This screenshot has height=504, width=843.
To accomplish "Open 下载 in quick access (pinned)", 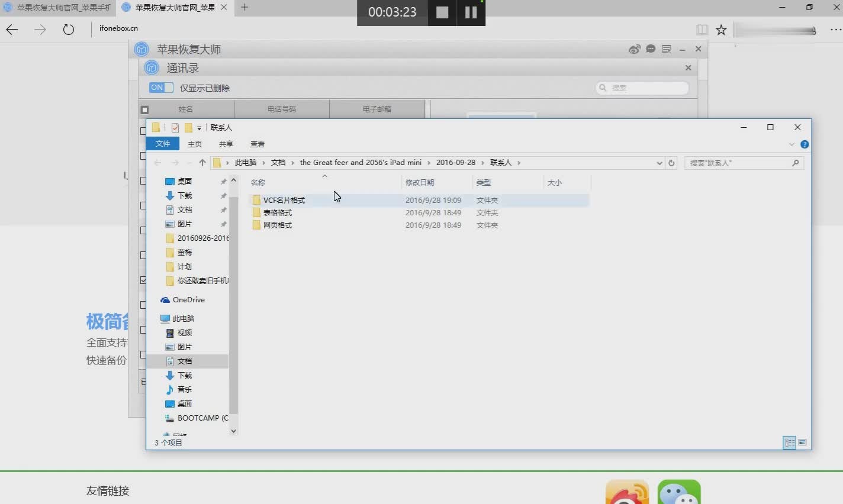I will click(x=185, y=196).
